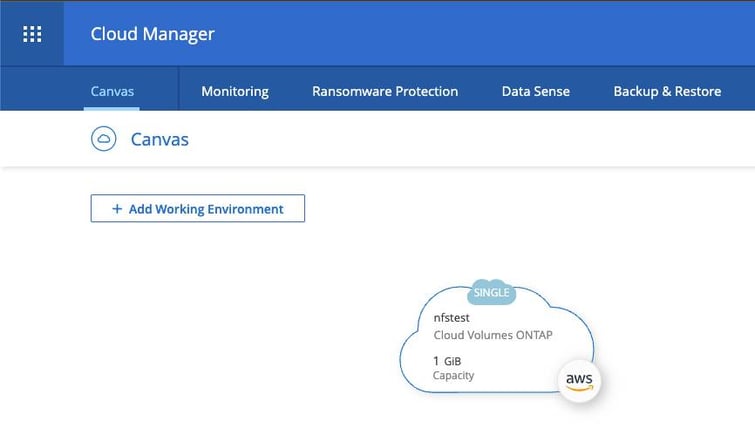Screen dimensions: 755x435
Task: Select the Data Sense tab
Action: coord(535,91)
